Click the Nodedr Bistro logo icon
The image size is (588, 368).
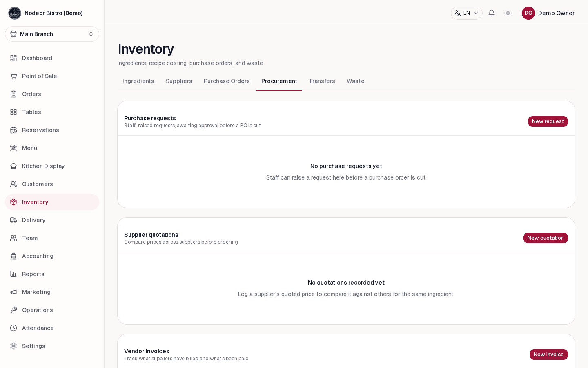pyautogui.click(x=15, y=13)
